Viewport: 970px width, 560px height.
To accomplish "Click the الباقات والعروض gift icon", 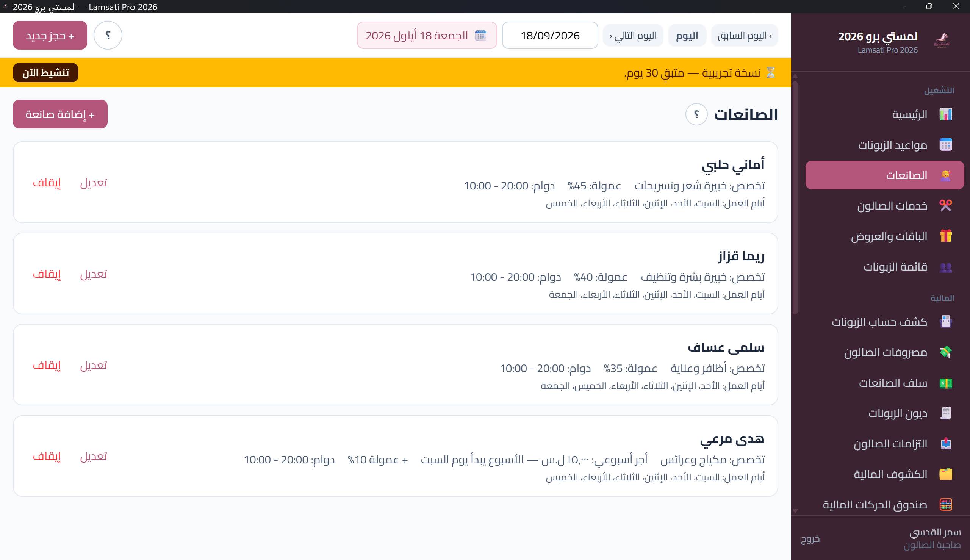I will click(945, 236).
